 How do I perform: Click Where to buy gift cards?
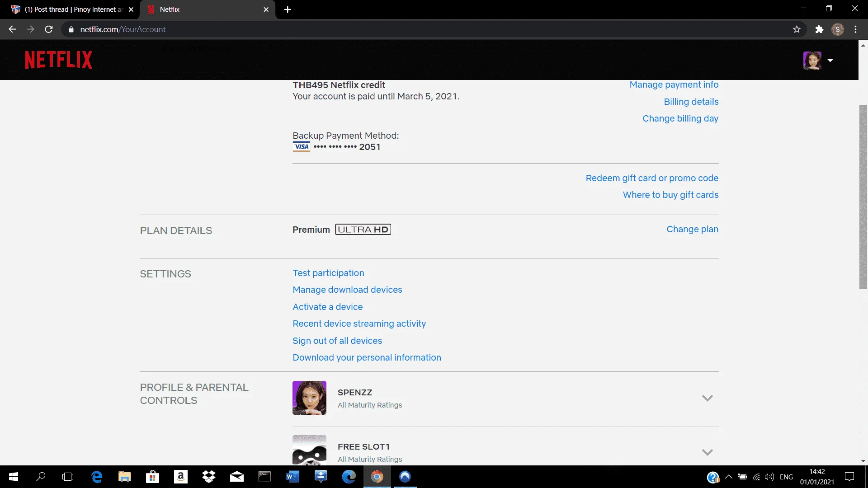coord(670,195)
